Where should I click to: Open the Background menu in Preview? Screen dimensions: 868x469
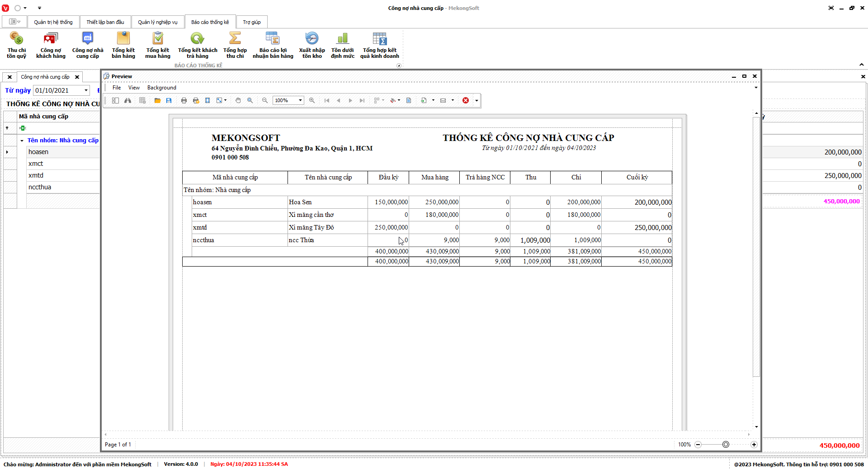(x=161, y=88)
